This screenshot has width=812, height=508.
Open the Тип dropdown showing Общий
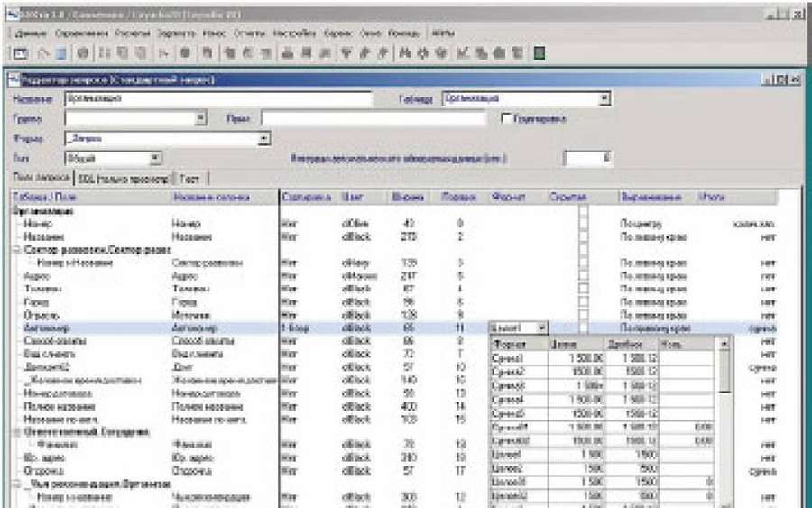[x=155, y=158]
